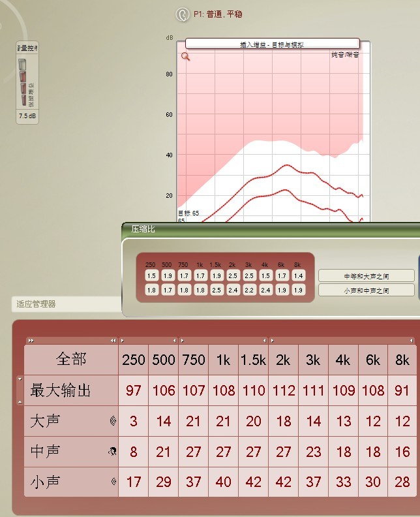Image resolution: width=420 pixels, height=517 pixels.
Task: Select the 中等和大声 ratio 1.5 under 250
Action: (x=151, y=275)
